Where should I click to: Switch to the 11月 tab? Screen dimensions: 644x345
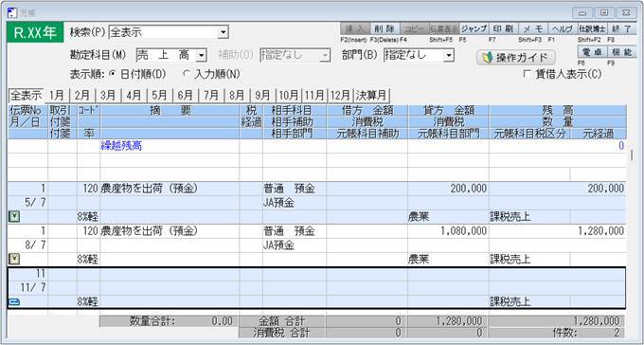(314, 96)
